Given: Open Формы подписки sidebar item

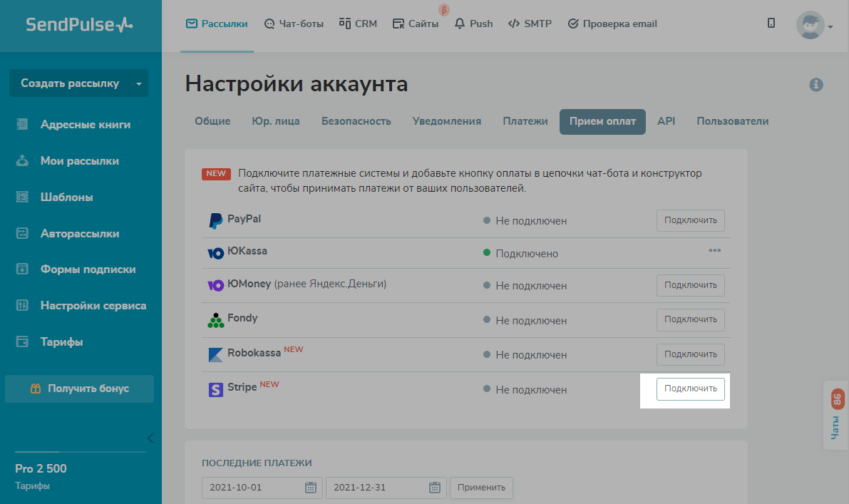Looking at the screenshot, I should (x=88, y=269).
